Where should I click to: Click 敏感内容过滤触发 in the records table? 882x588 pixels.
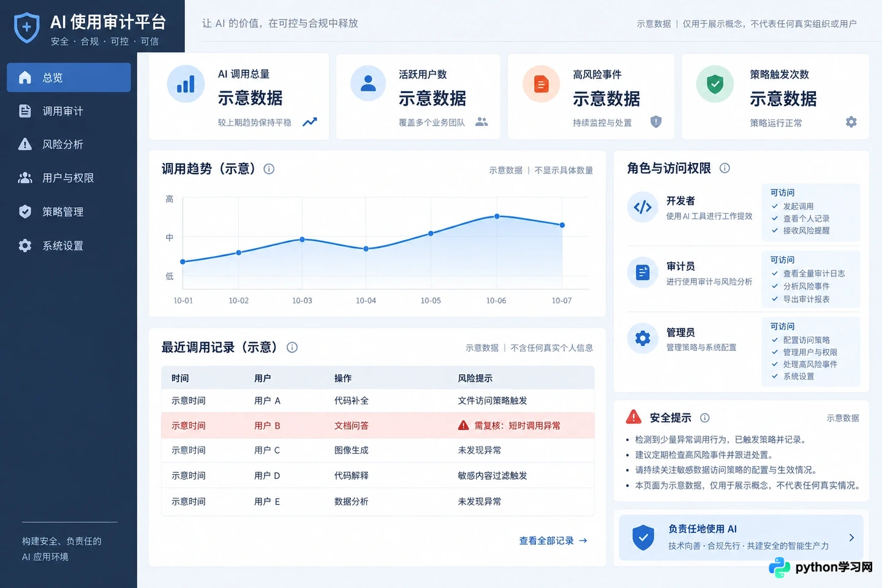tap(492, 475)
